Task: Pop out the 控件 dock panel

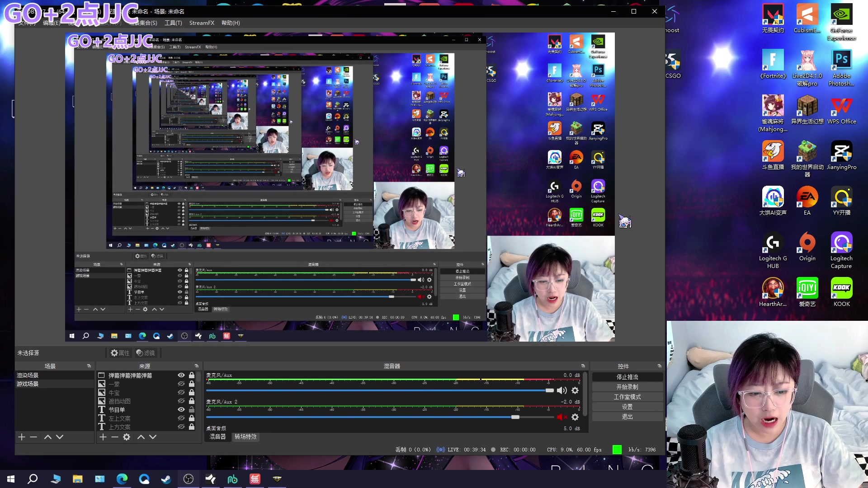Action: click(659, 366)
